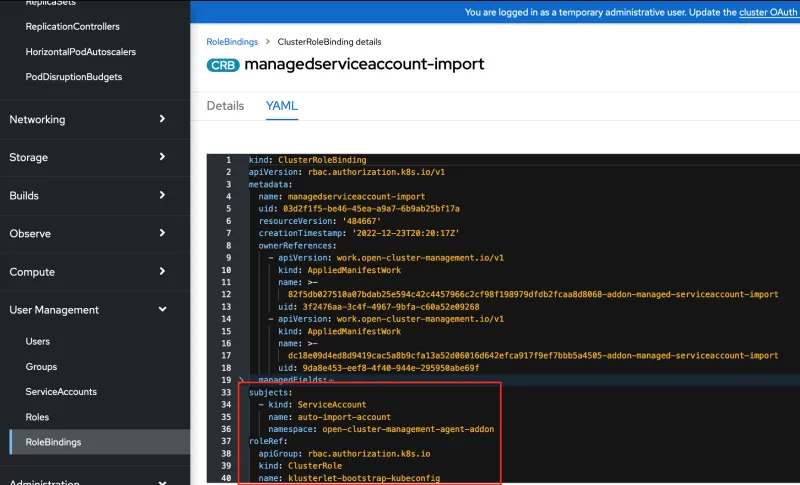Navigate to ServiceAccounts in sidebar
Screen dimensions: 800x485
click(61, 392)
